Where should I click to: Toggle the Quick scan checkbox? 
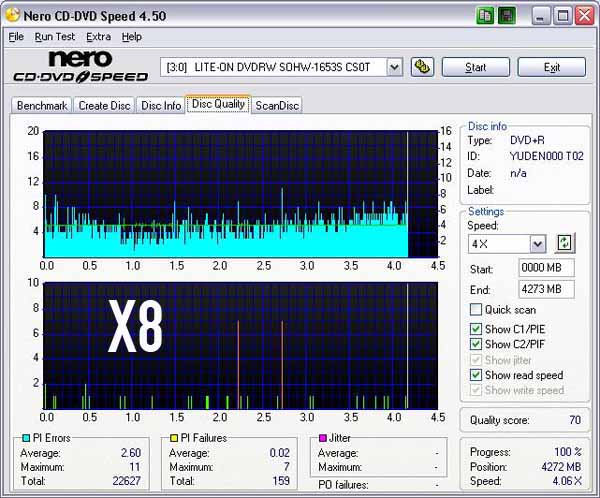click(476, 309)
